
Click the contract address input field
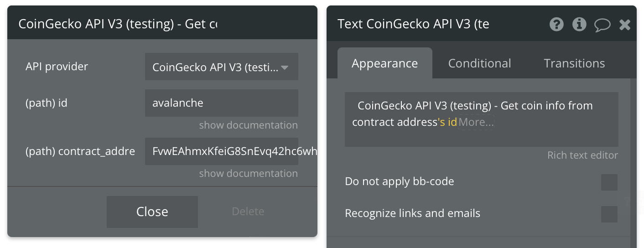231,151
